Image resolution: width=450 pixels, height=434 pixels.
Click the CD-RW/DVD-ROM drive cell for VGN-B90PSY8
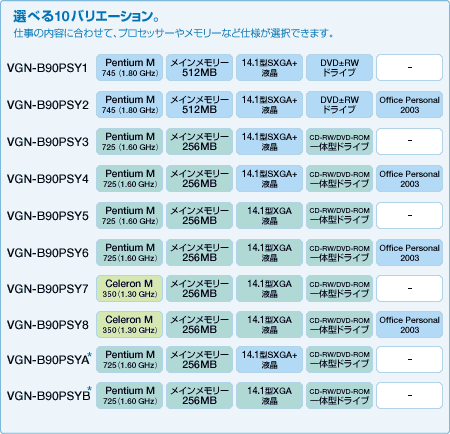click(339, 325)
